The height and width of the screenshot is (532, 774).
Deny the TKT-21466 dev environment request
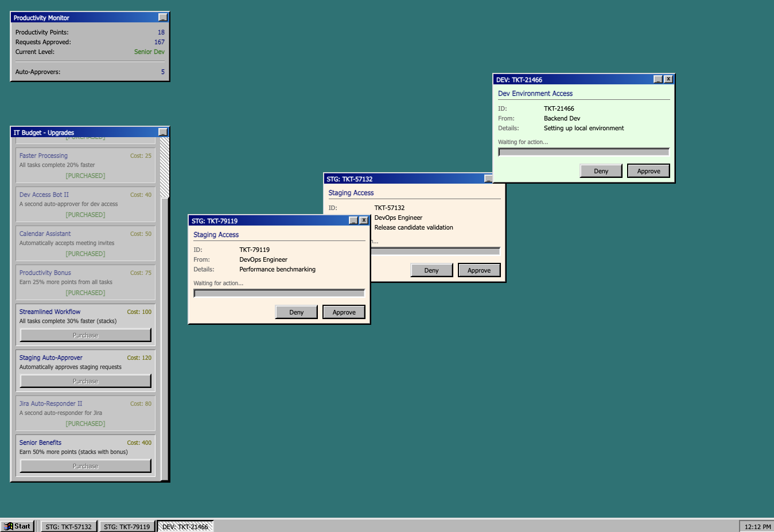click(x=601, y=171)
